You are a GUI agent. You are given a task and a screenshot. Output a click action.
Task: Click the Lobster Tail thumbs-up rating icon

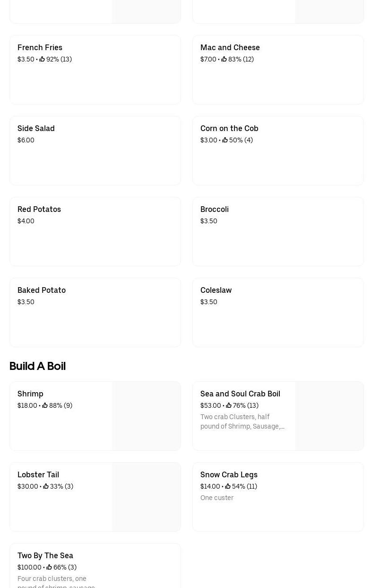[x=46, y=486]
